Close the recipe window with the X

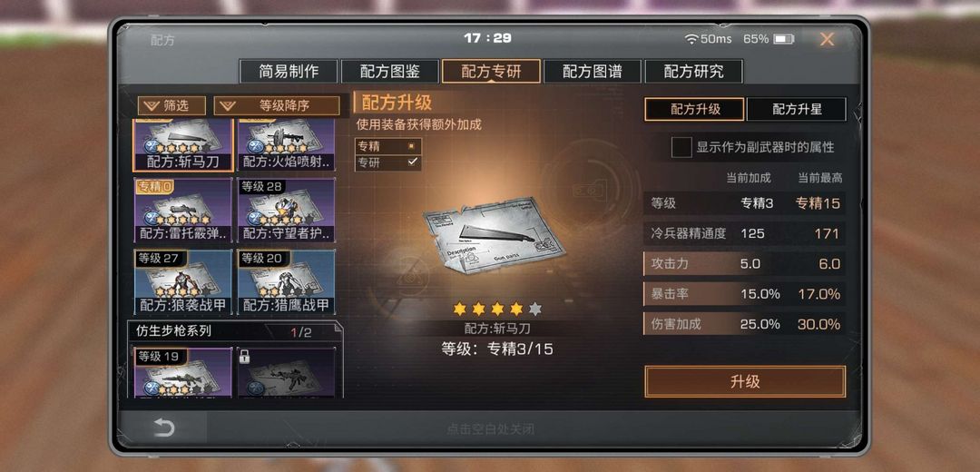click(x=827, y=39)
